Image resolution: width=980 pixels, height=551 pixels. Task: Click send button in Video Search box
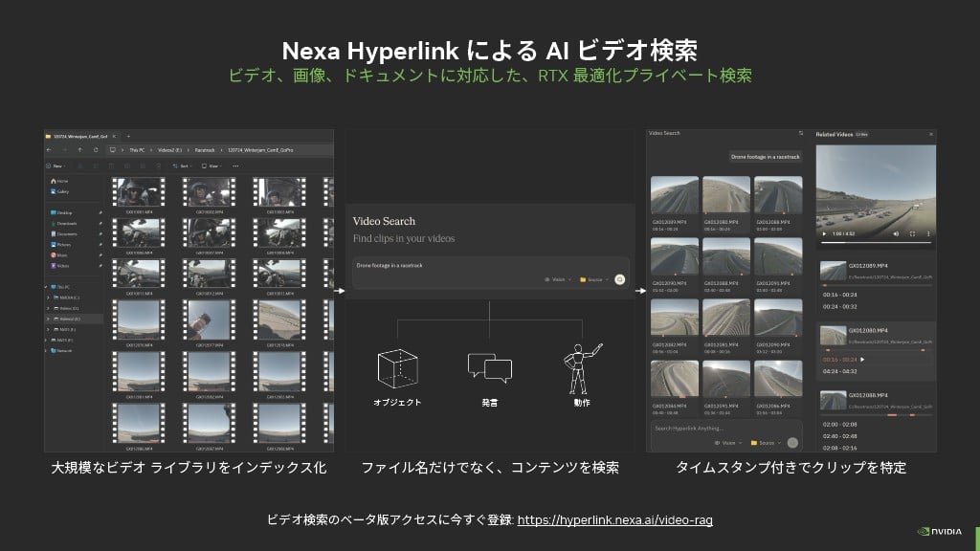tap(619, 279)
